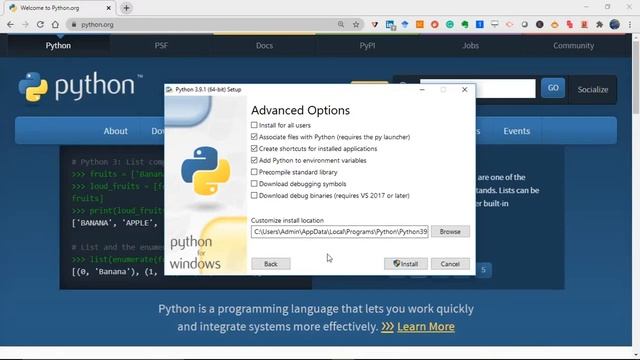Image resolution: width=640 pixels, height=360 pixels.
Task: Select the Python top navigation tab
Action: [x=58, y=45]
